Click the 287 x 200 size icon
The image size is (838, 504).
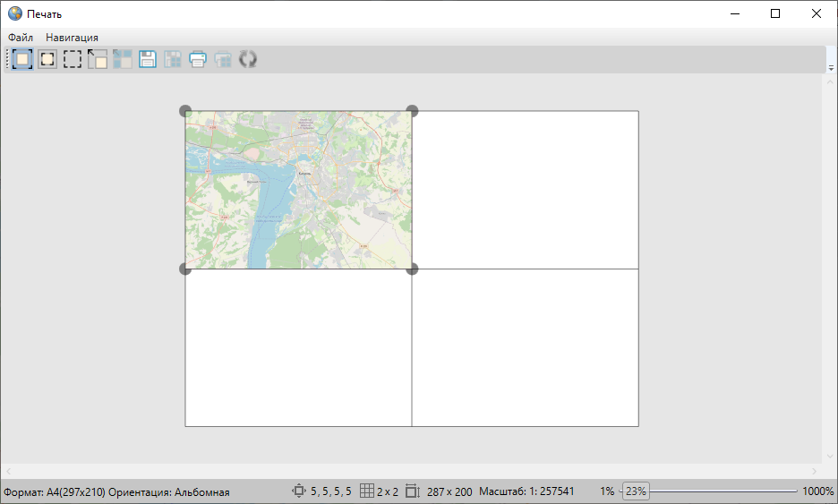click(412, 491)
